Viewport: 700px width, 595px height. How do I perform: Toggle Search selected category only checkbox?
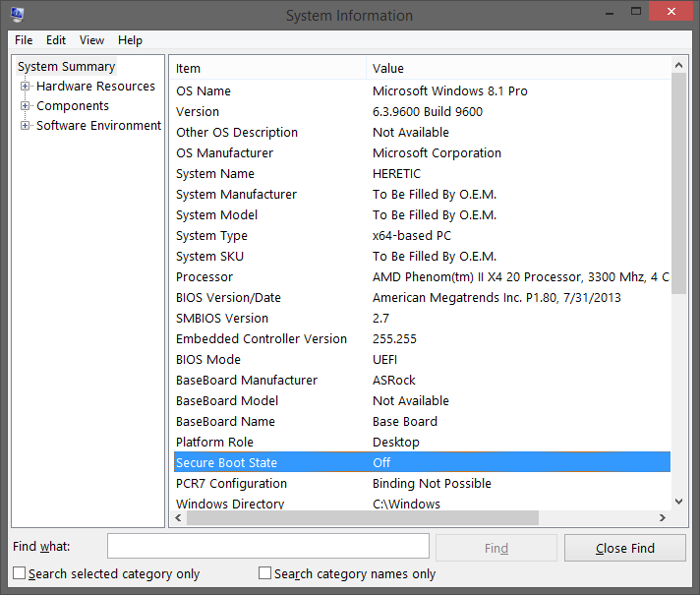[20, 573]
